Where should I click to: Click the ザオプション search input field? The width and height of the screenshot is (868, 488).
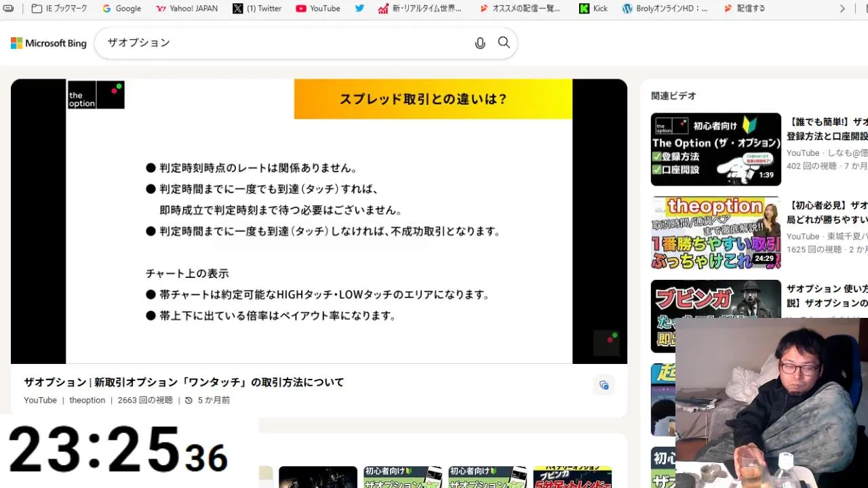click(285, 43)
